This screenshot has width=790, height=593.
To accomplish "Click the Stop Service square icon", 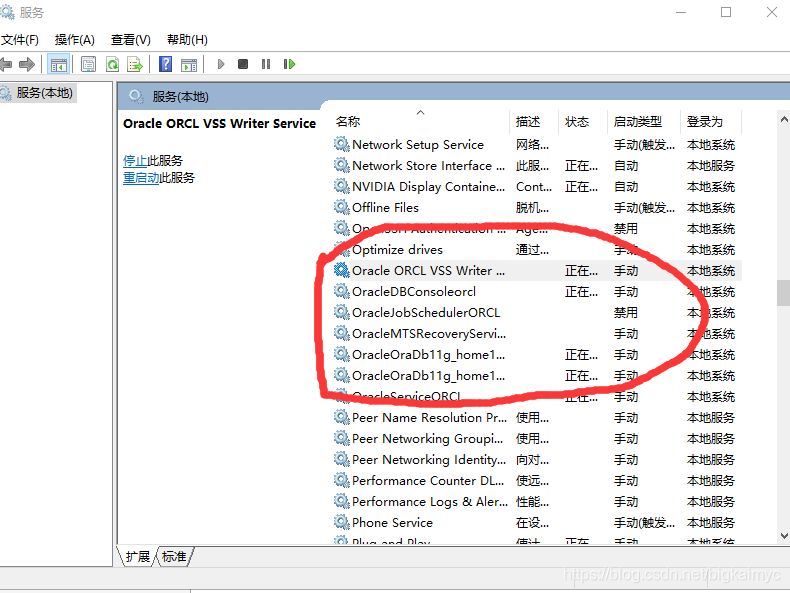I will tap(243, 64).
